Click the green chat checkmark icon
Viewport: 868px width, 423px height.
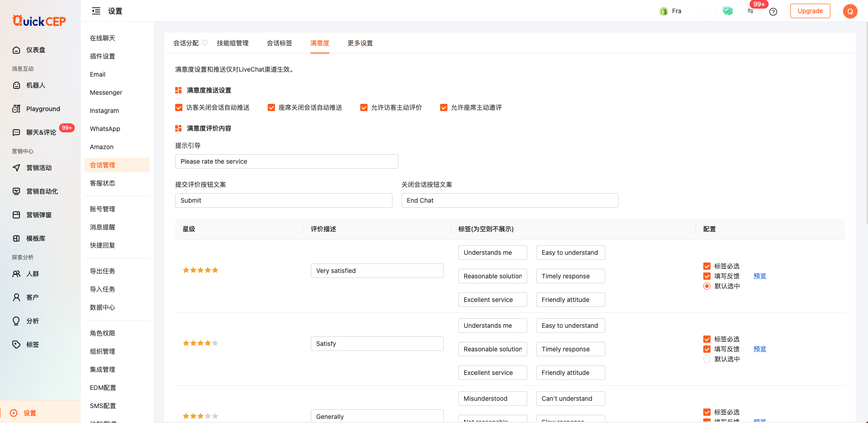[x=728, y=11]
